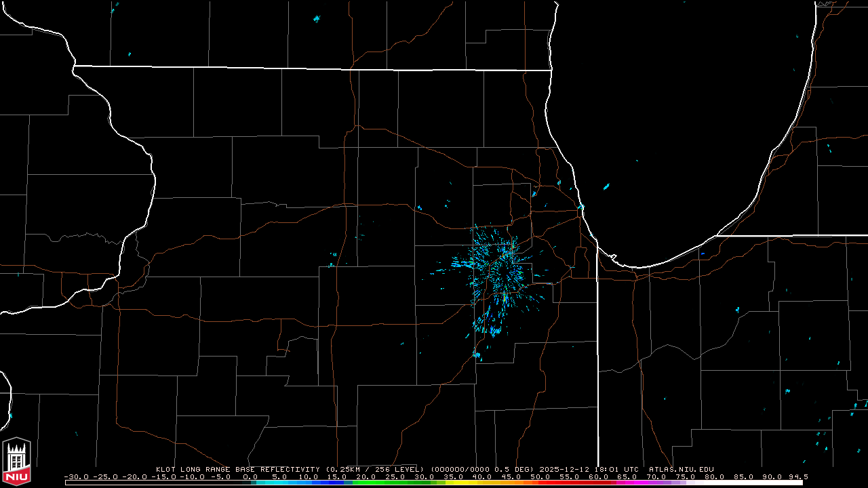Click the -20.0 scale label

tap(134, 476)
